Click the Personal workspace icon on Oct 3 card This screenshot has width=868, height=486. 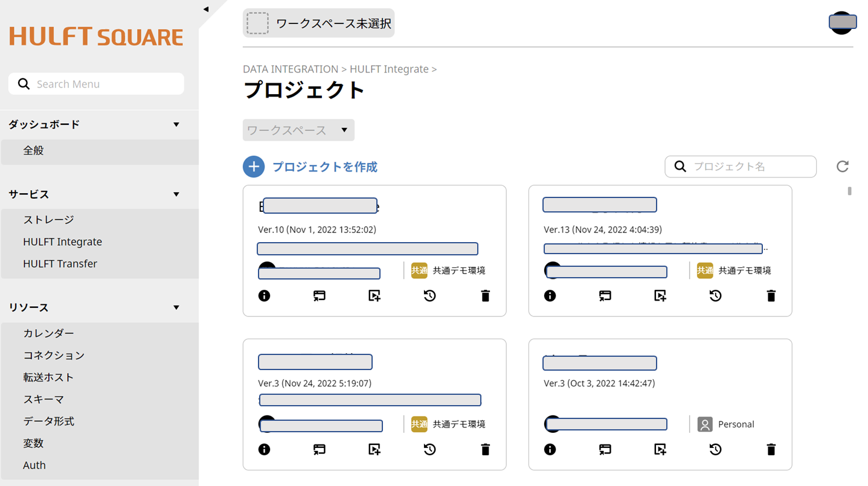[x=705, y=424]
